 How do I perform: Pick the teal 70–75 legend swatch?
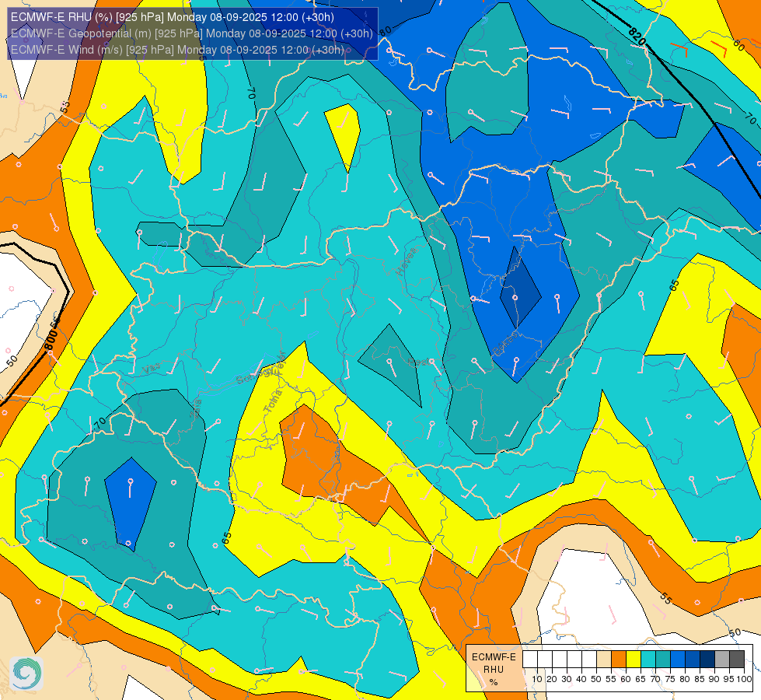663,659
